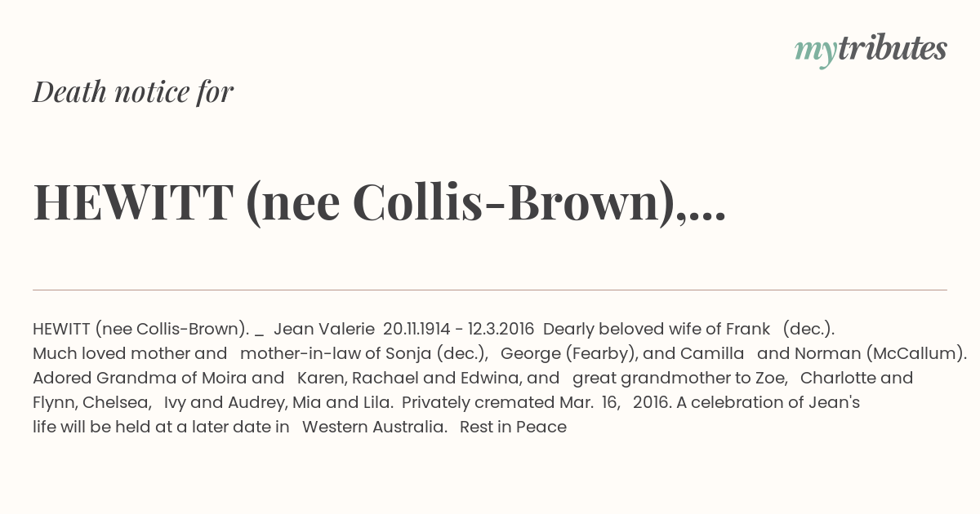Click "Dearly beloved wife of Frank" text

click(x=657, y=329)
